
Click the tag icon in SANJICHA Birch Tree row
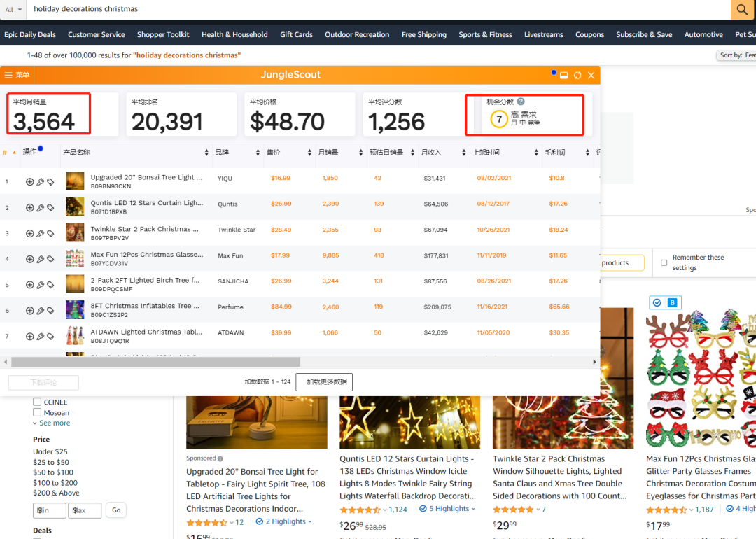(50, 285)
